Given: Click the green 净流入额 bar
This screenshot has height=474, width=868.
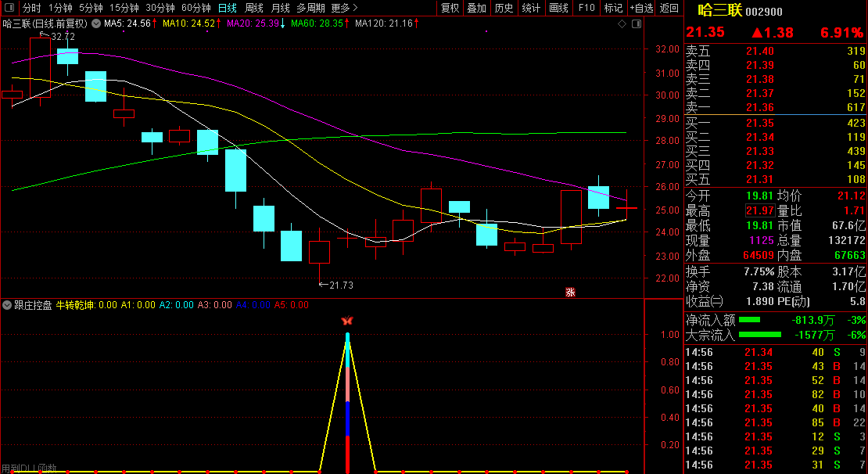Looking at the screenshot, I should (x=749, y=320).
